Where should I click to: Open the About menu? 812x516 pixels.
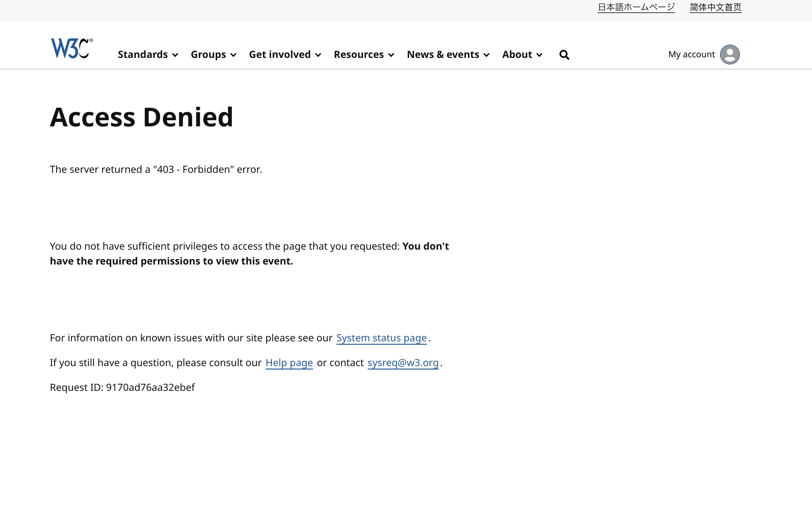517,54
